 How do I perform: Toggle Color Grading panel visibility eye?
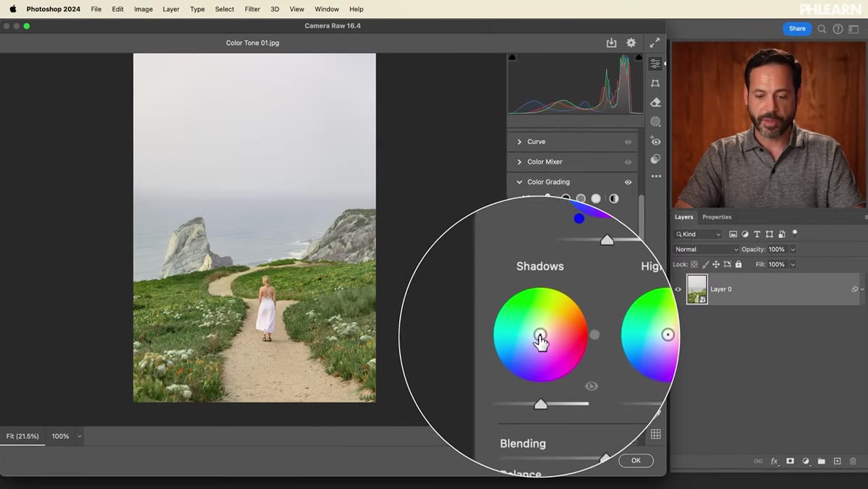coord(628,182)
